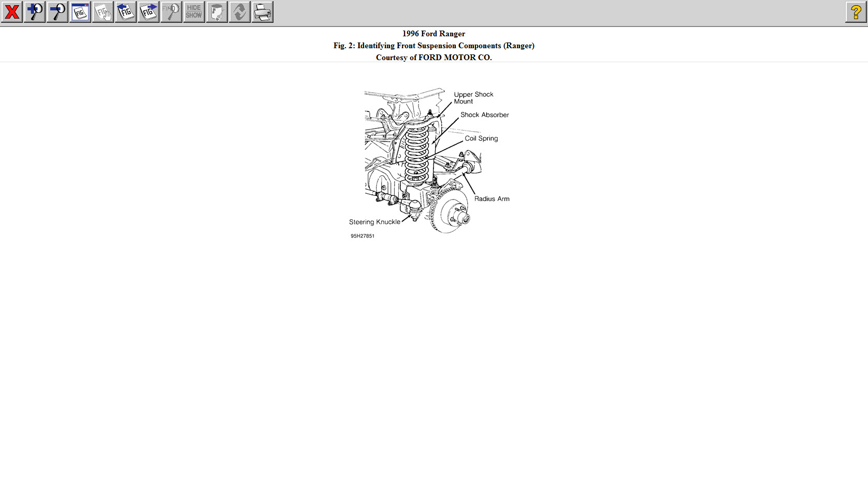Click the 'Steering Knuckle' label
This screenshot has width=868, height=483.
click(x=374, y=222)
